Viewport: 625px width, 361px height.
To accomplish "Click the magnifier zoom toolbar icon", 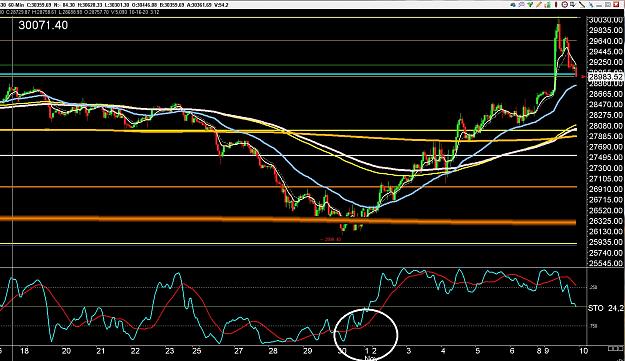I will [x=521, y=5].
